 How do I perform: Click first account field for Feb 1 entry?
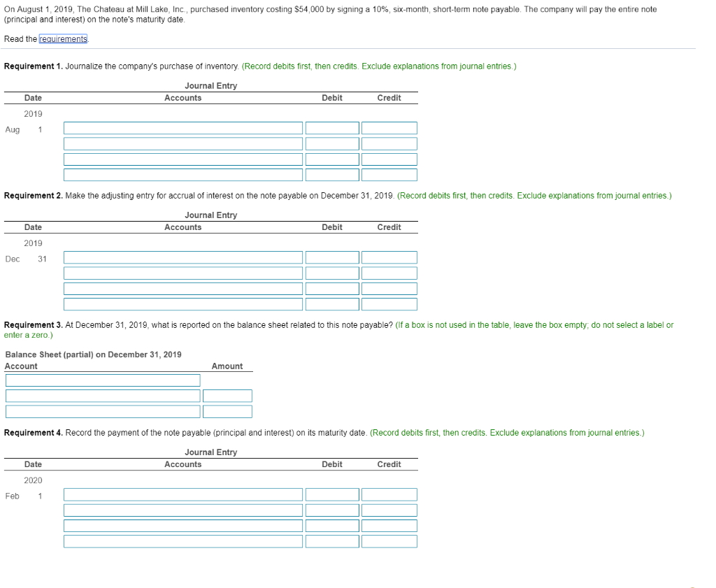(x=183, y=494)
